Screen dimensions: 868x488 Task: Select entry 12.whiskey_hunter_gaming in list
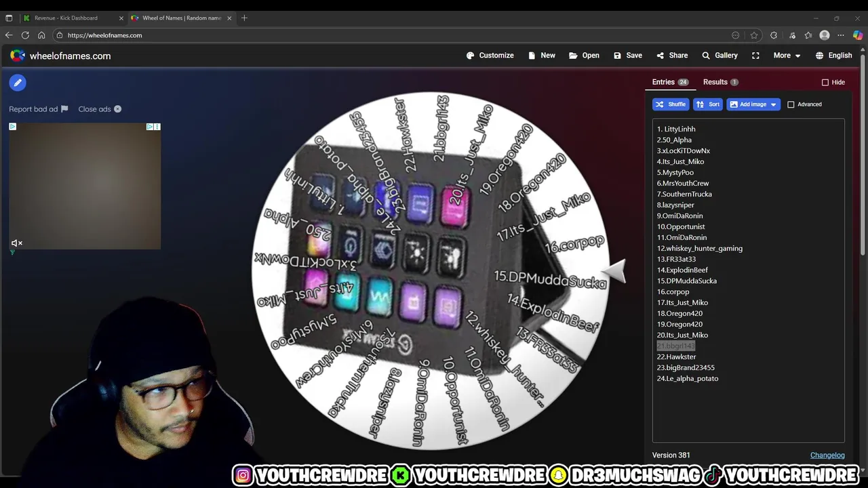pos(700,248)
